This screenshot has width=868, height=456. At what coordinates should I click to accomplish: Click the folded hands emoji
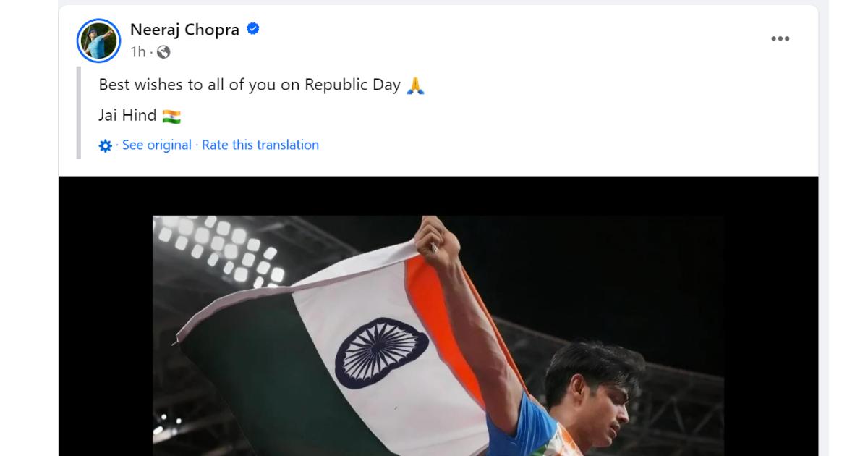tap(415, 85)
